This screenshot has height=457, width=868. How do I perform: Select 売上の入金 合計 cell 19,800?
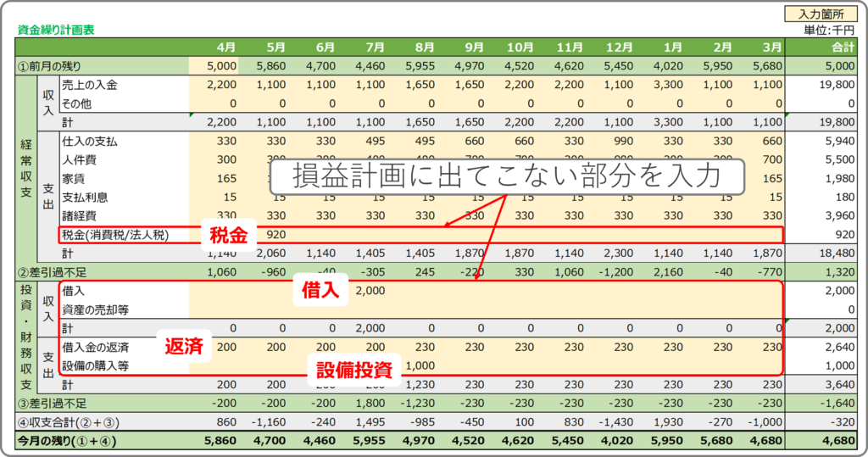[837, 85]
